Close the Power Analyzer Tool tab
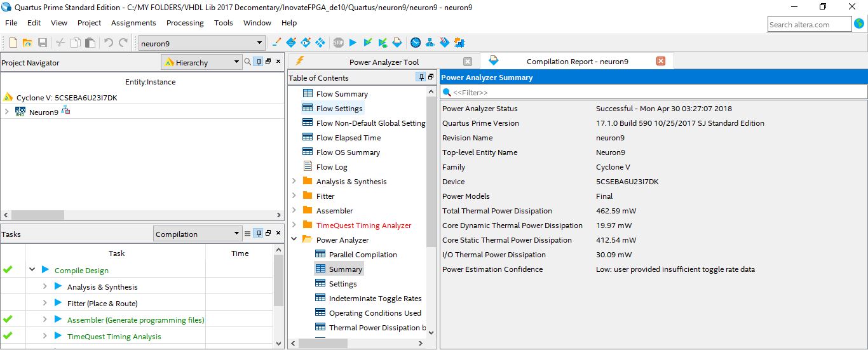868x350 pixels. [468, 62]
